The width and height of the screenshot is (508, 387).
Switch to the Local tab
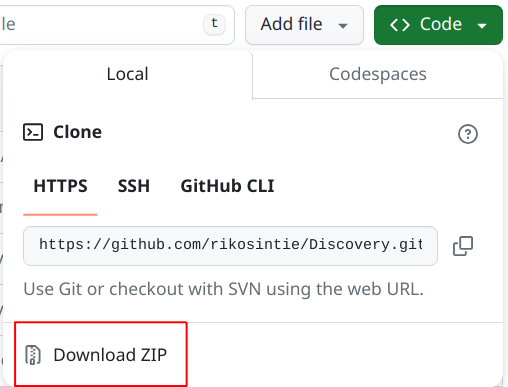tap(128, 74)
